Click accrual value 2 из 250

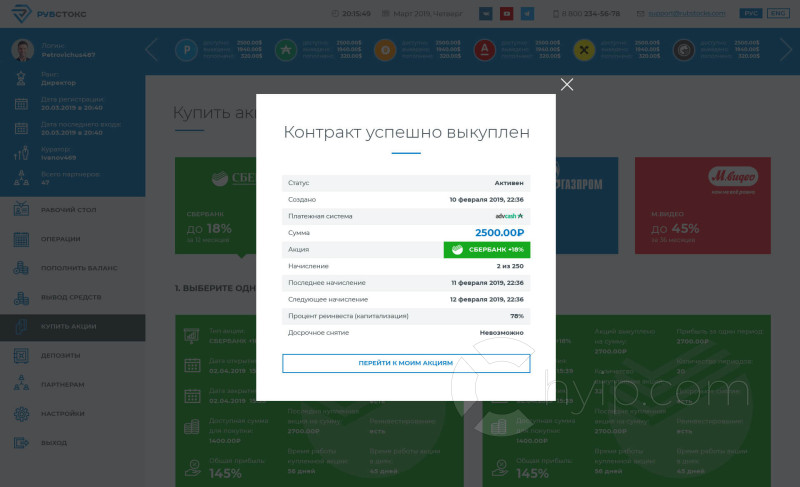510,266
